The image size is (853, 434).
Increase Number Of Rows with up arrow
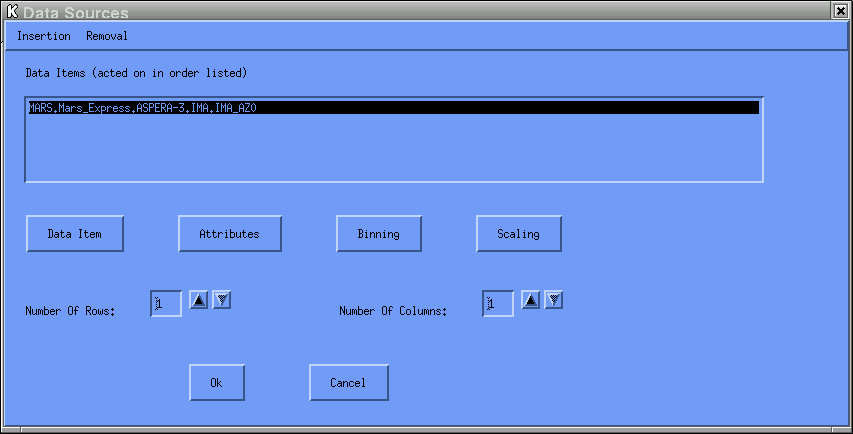(x=199, y=300)
